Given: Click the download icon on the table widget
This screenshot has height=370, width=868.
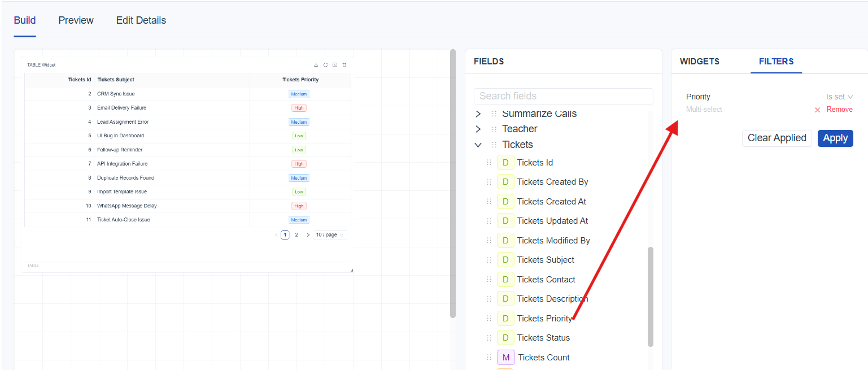Looking at the screenshot, I should (316, 65).
